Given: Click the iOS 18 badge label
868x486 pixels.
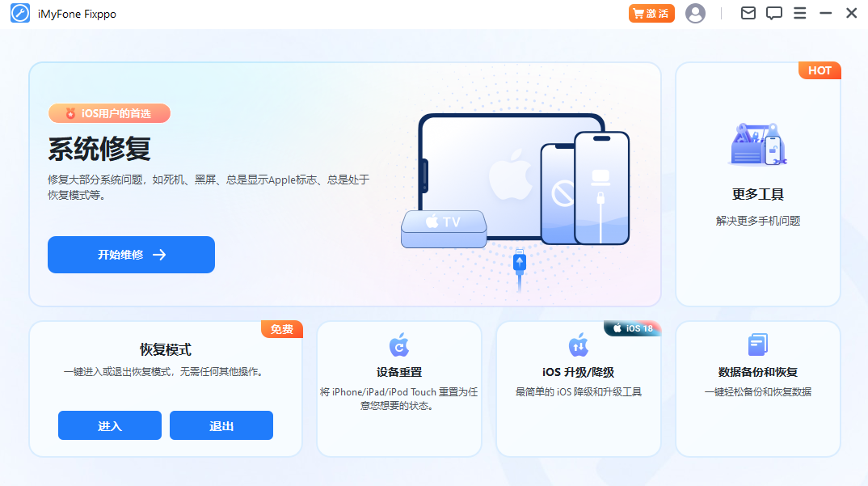Looking at the screenshot, I should tap(632, 328).
